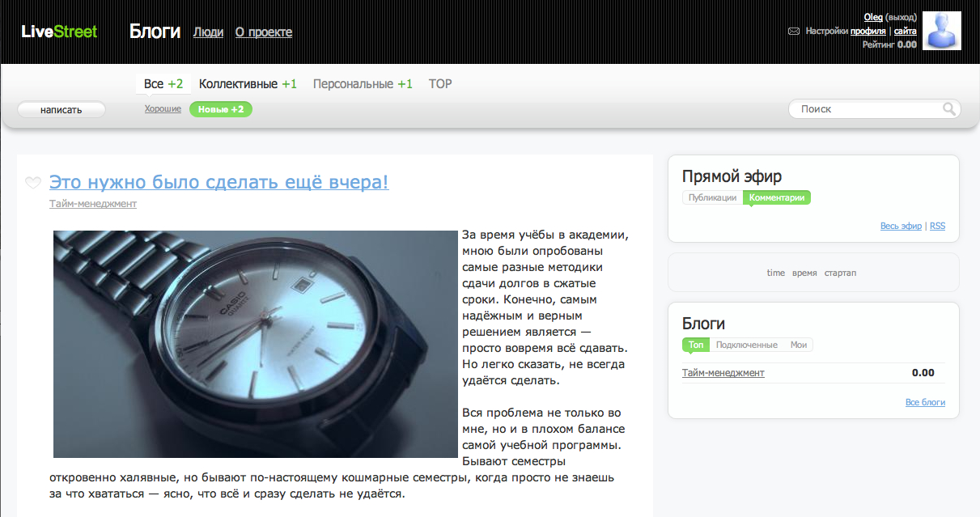Type in the Поиск search field
Screen dimensions: 980x517
tap(866, 109)
